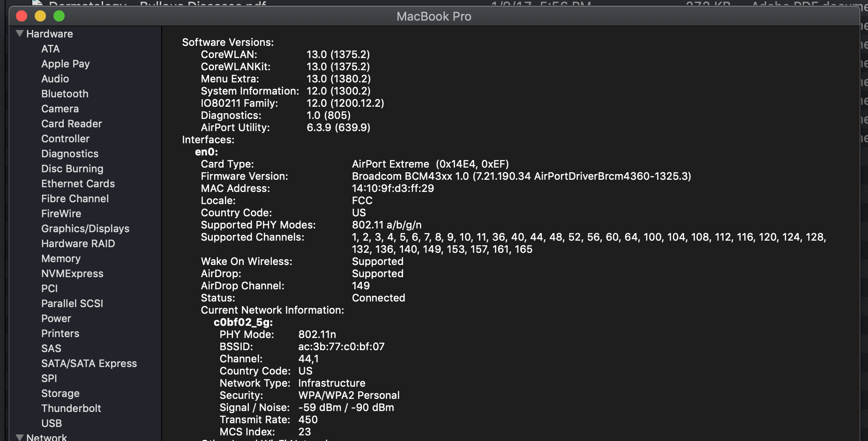Click the Signal / Noise dBm value
Viewport: 868px width, 441px height.
346,407
